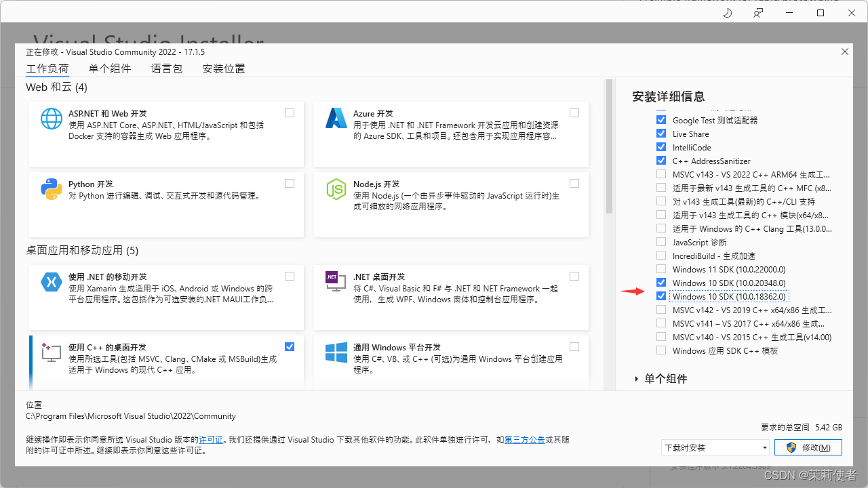This screenshot has width=868, height=488.
Task: Click the 桌面应用和移动应用 (5) heading
Action: pos(82,251)
